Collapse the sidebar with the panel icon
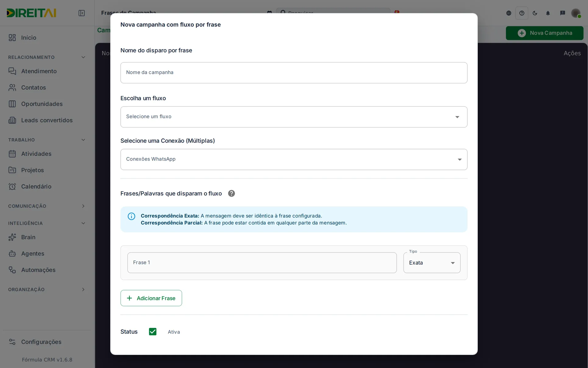Image resolution: width=588 pixels, height=368 pixels. click(81, 13)
